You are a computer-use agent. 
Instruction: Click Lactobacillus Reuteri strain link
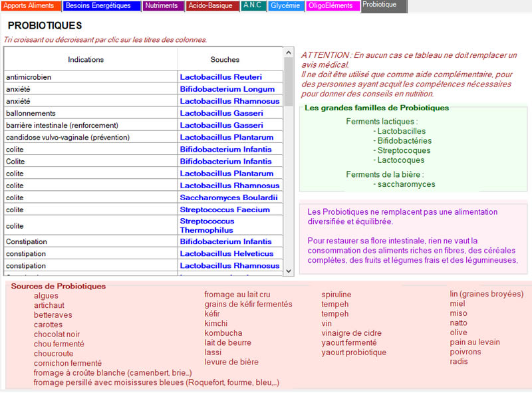click(221, 77)
